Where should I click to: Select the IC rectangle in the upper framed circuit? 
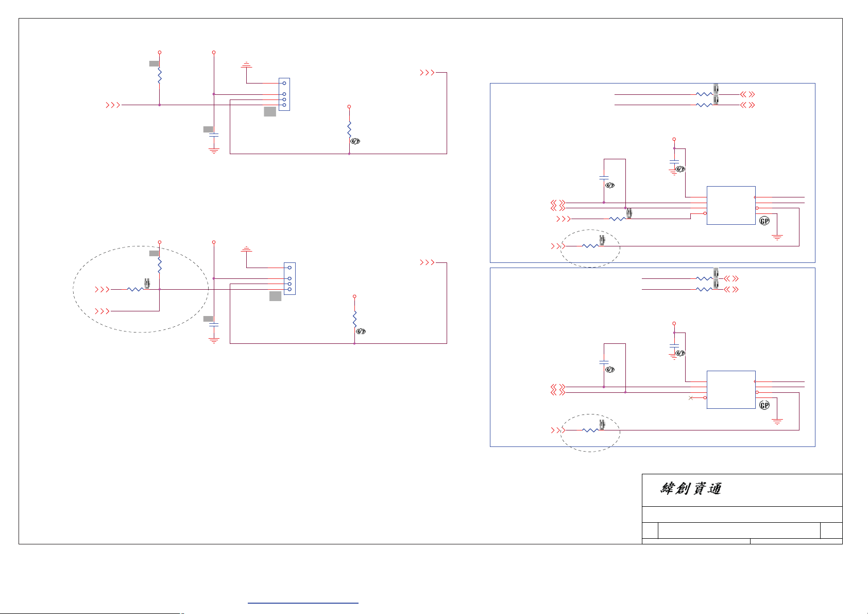(x=731, y=205)
